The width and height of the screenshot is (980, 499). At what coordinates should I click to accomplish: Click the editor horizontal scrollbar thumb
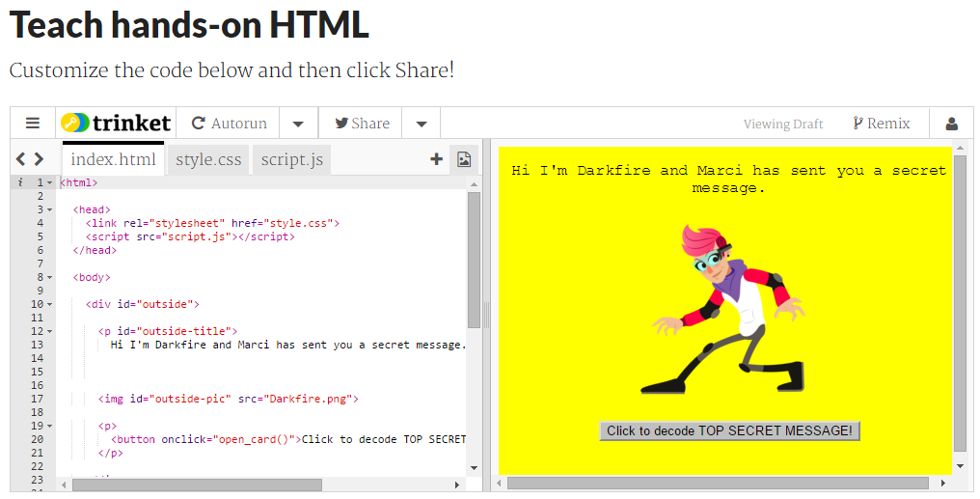(197, 485)
